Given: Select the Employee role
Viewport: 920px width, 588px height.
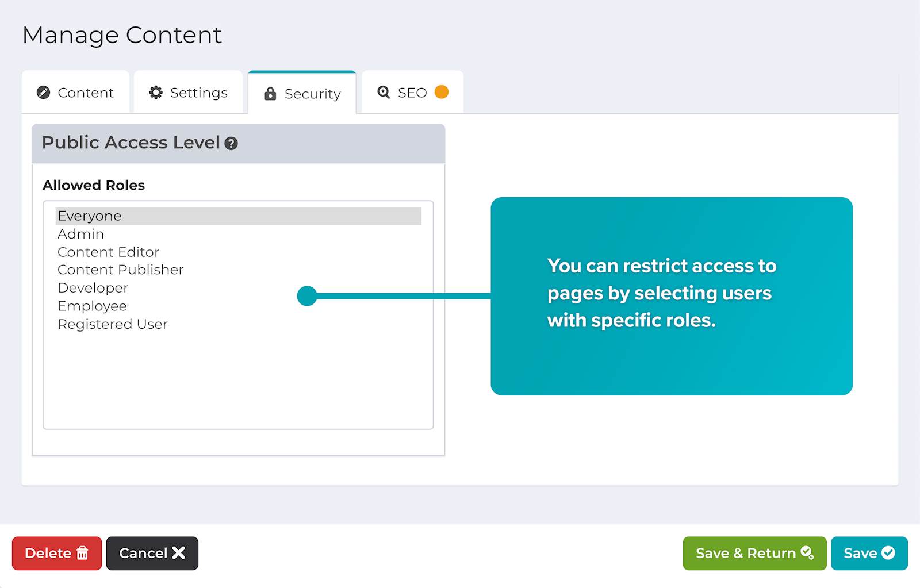Looking at the screenshot, I should (x=239, y=306).
